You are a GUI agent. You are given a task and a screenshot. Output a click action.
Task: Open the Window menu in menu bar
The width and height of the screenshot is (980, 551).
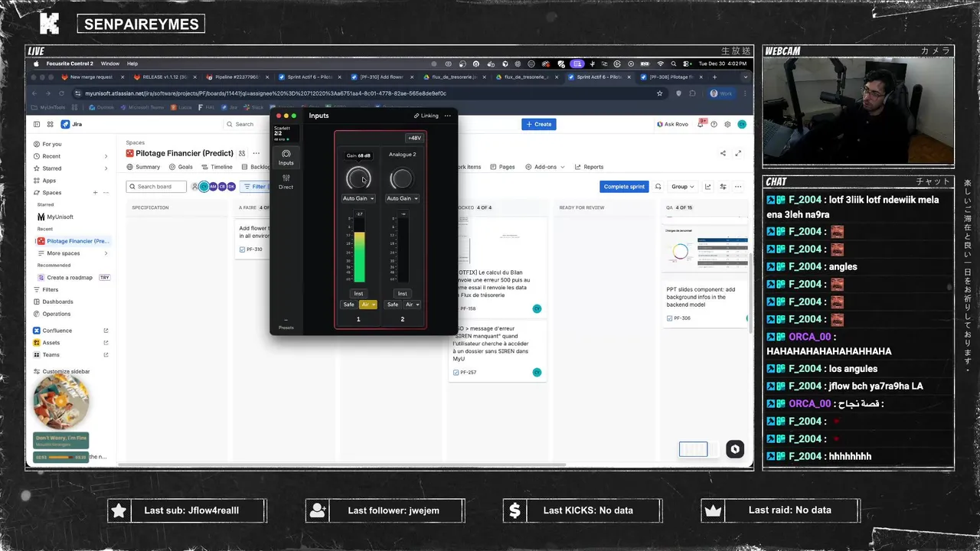[110, 64]
